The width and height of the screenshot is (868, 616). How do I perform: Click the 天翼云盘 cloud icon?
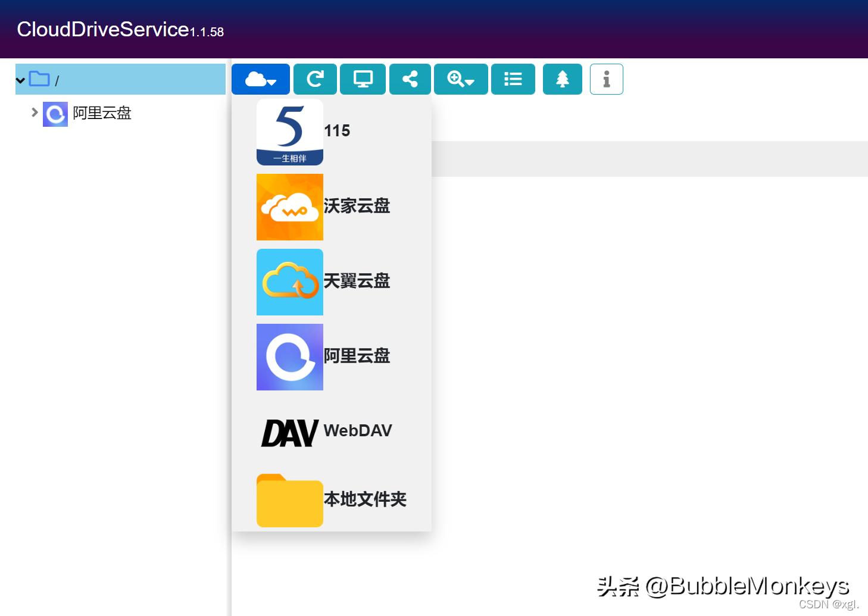click(x=290, y=282)
